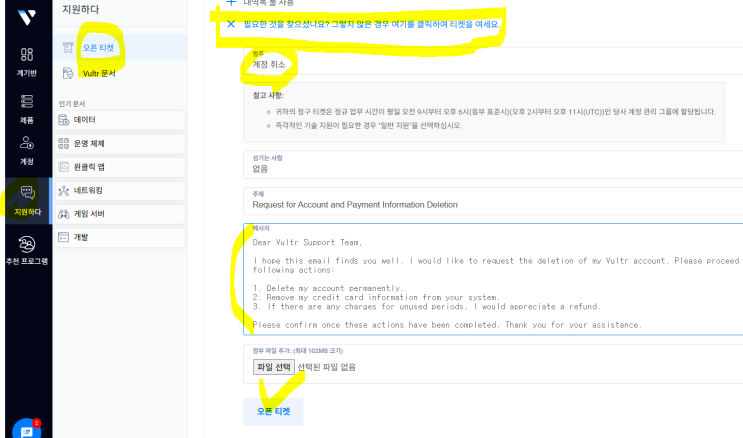Open the 원클릭 앱 popular document
Screen dimensions: 743x438
tap(120, 167)
